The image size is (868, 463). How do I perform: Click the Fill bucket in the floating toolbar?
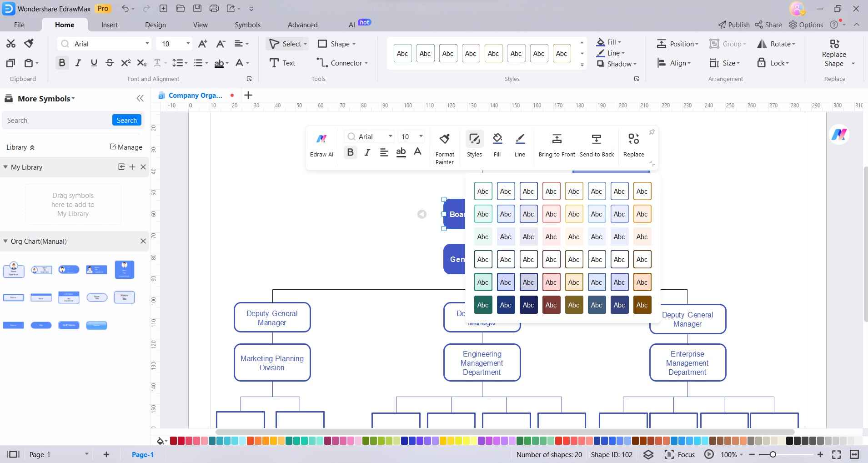point(497,145)
